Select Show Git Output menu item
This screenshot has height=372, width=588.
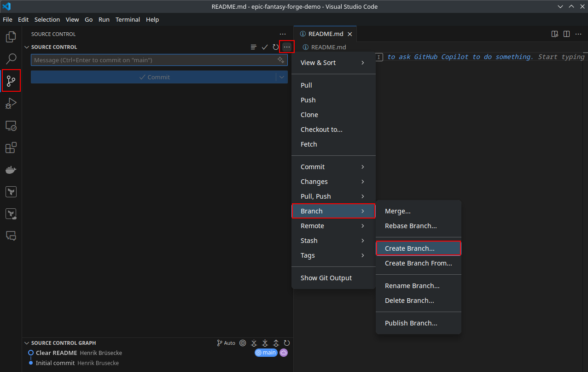point(333,278)
